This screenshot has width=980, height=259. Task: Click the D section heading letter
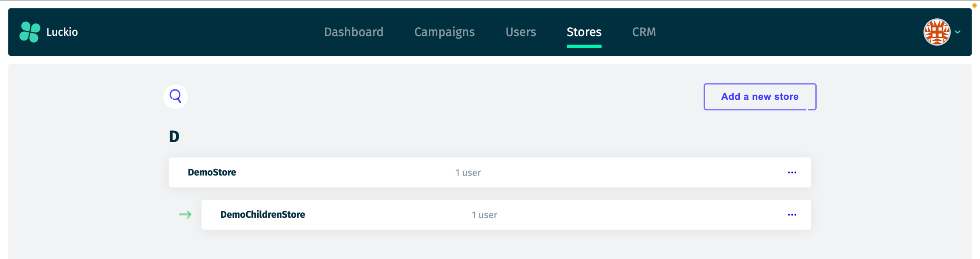pyautogui.click(x=174, y=137)
